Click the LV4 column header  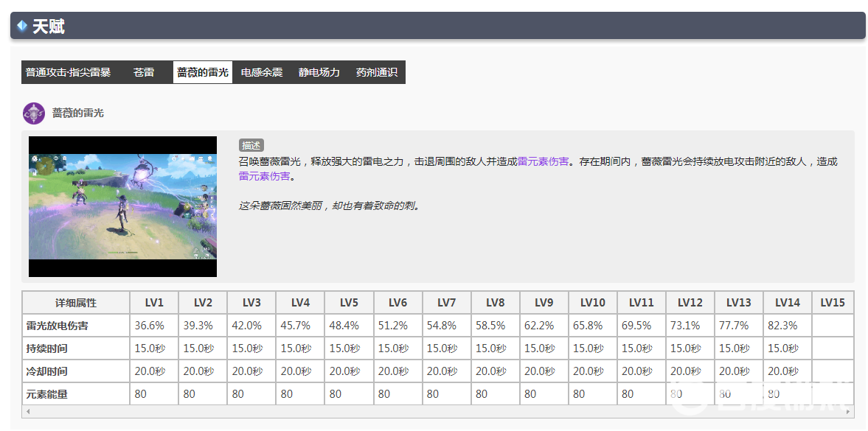[300, 303]
